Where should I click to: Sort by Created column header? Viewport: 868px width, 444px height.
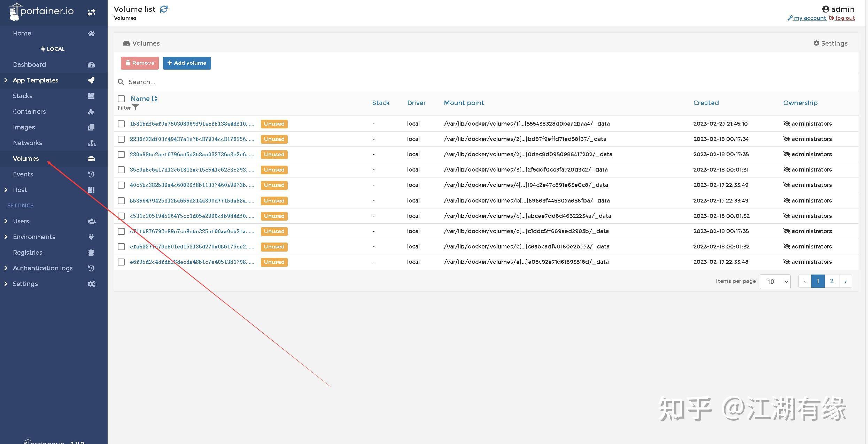pos(706,103)
